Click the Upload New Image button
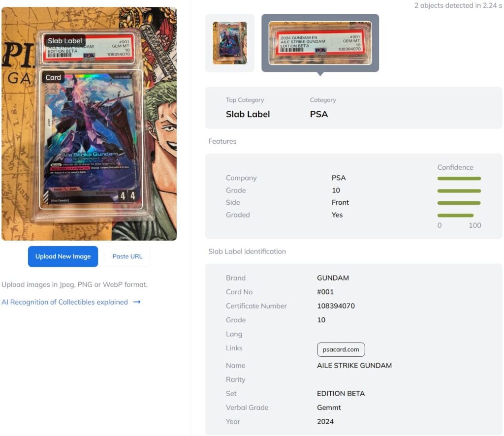 click(63, 256)
